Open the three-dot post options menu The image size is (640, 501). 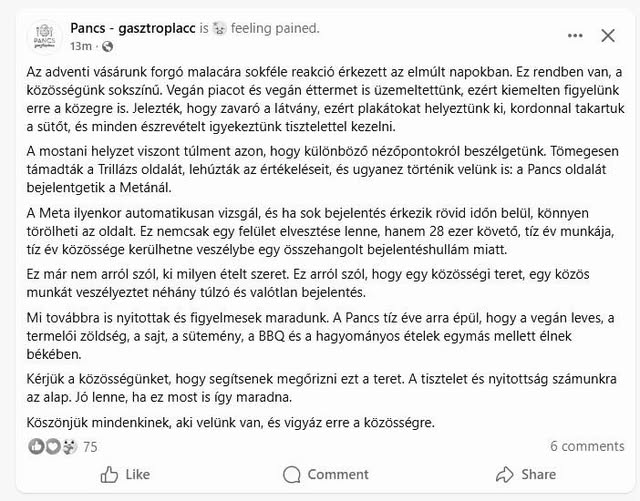(574, 36)
